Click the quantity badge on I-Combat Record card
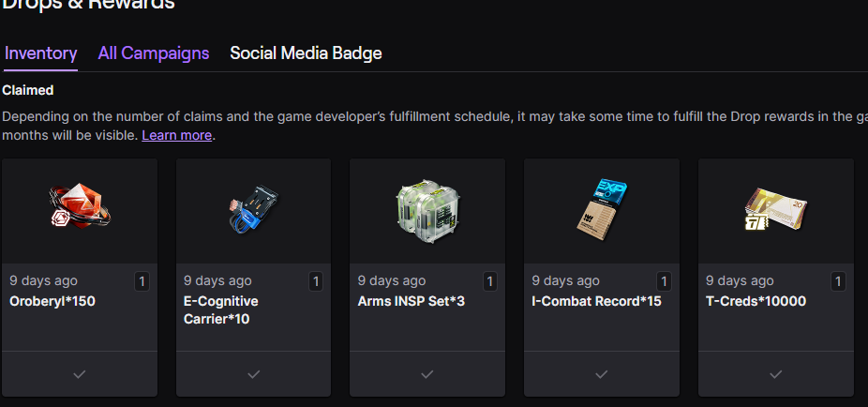Screen dimensions: 868x407 tap(664, 280)
